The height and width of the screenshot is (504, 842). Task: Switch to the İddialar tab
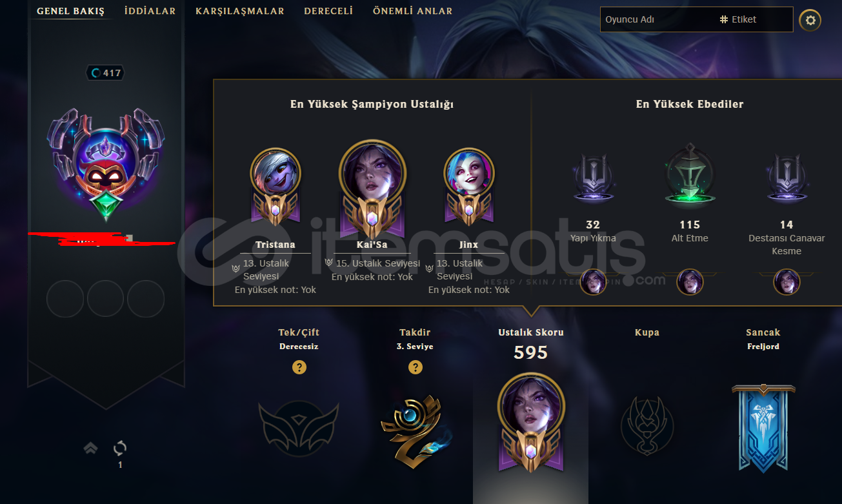point(150,11)
